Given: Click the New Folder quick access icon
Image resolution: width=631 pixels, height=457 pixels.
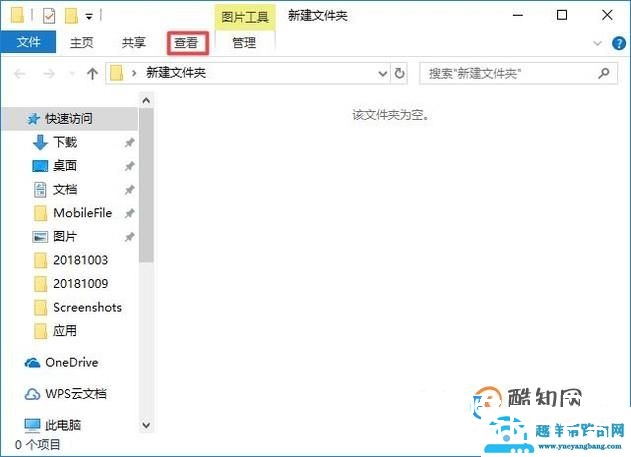Looking at the screenshot, I should 71,16.
